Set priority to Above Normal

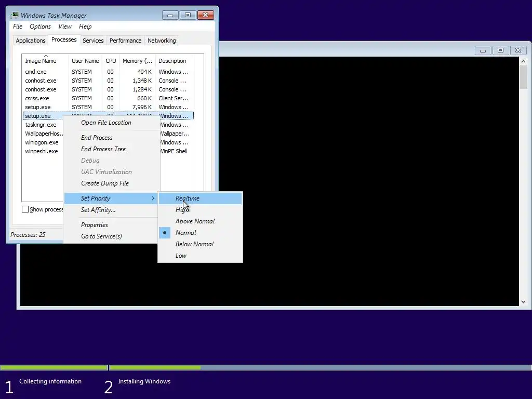click(x=200, y=221)
